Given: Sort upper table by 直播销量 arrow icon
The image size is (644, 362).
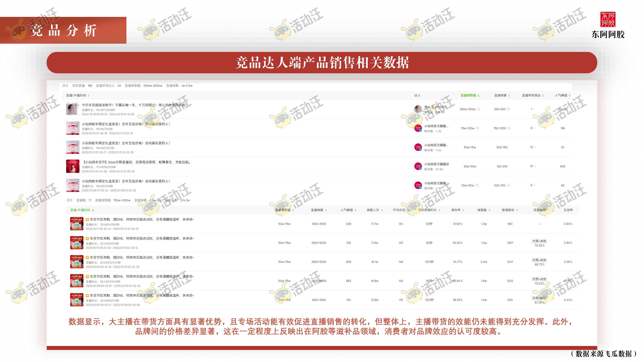Looking at the screenshot, I should point(509,95).
